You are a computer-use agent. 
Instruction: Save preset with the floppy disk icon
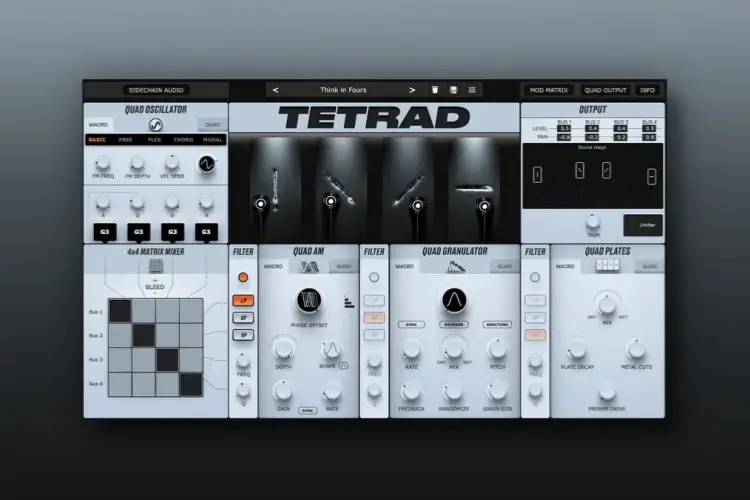tap(453, 90)
